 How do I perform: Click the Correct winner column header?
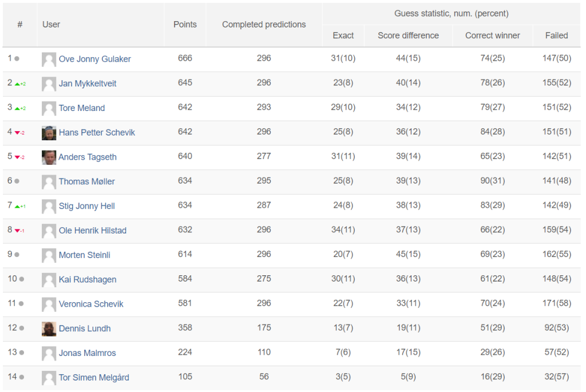(x=493, y=35)
